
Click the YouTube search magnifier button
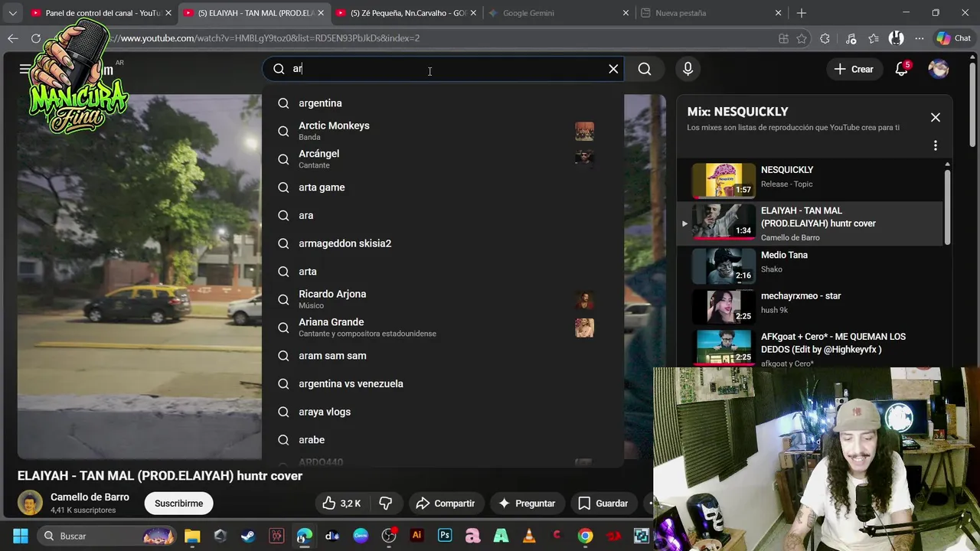click(645, 69)
